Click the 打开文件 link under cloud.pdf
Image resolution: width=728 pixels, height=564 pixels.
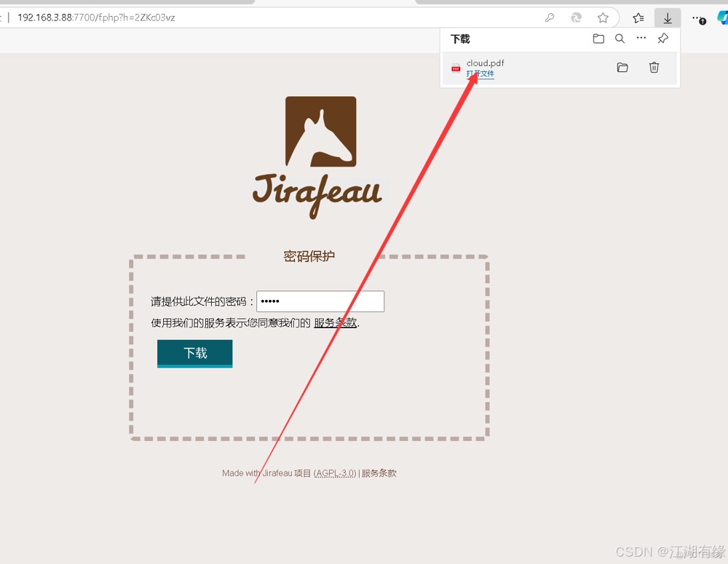tap(480, 74)
